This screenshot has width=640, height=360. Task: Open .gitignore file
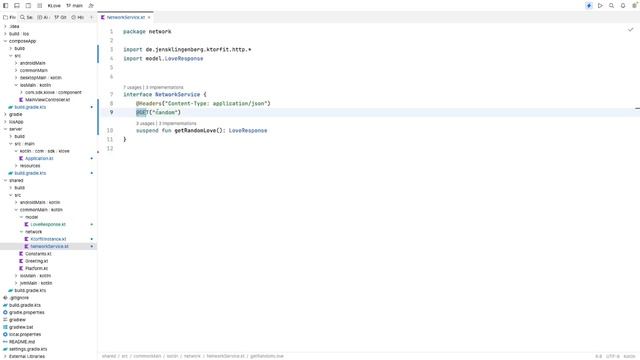pos(19,298)
